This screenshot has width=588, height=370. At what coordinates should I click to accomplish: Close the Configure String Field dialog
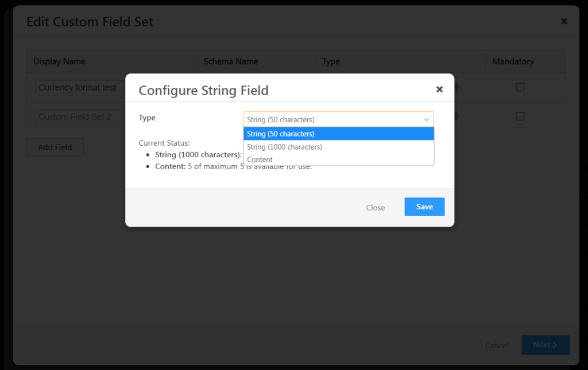point(439,89)
